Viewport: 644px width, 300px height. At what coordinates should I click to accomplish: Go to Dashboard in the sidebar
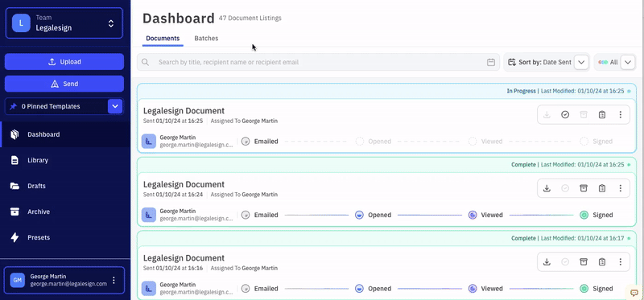(x=65, y=134)
